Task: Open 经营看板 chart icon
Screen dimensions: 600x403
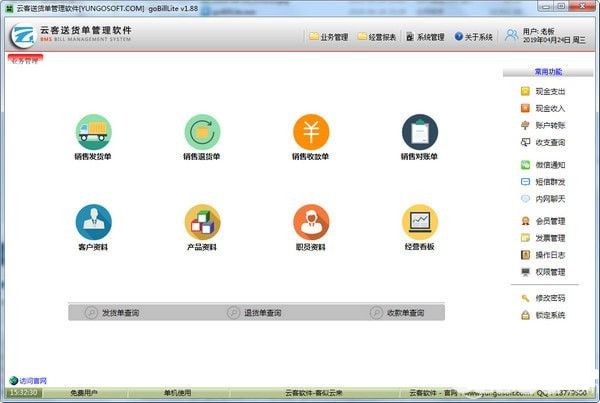Action: coord(420,222)
